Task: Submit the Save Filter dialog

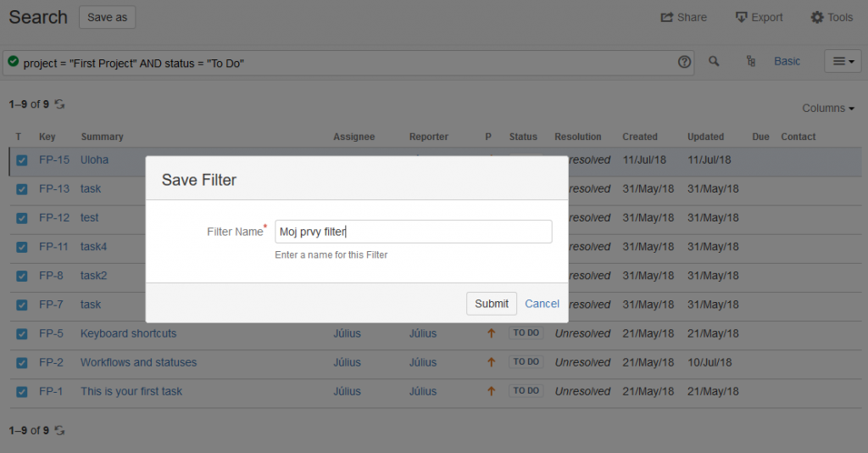Action: (x=492, y=304)
